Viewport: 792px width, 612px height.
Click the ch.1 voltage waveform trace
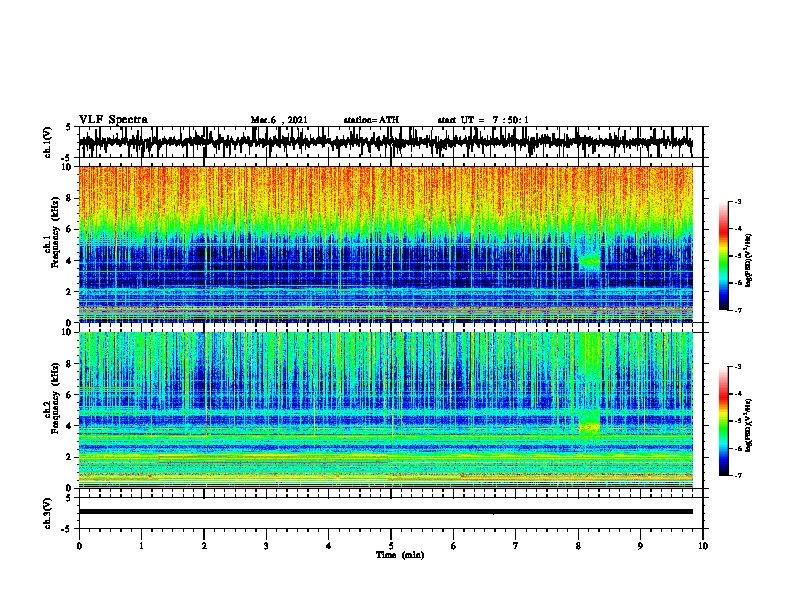(x=386, y=142)
